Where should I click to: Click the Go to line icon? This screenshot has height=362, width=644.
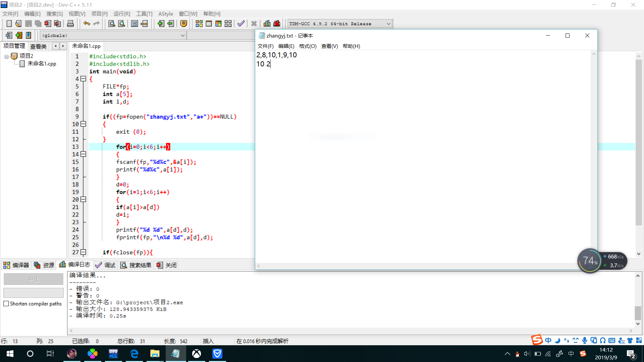click(144, 23)
